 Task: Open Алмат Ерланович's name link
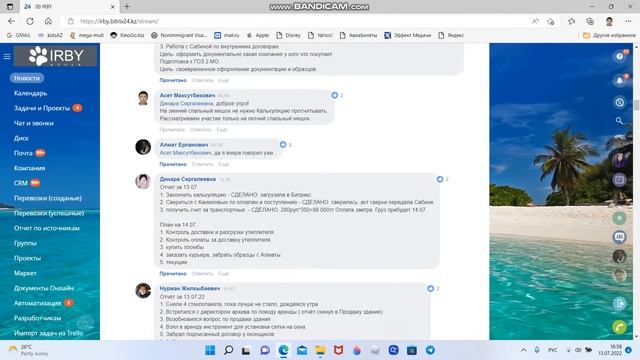(184, 145)
